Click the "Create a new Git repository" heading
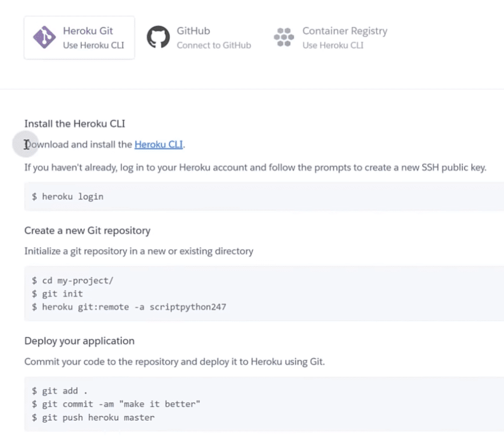The height and width of the screenshot is (437, 504). pyautogui.click(x=87, y=231)
